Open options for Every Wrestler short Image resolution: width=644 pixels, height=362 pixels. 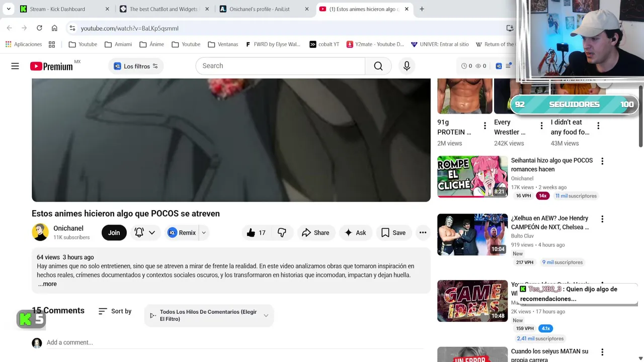541,126
